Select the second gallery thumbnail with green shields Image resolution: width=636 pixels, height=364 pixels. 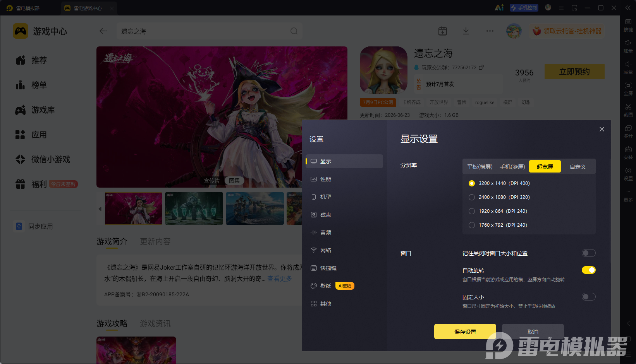point(194,208)
